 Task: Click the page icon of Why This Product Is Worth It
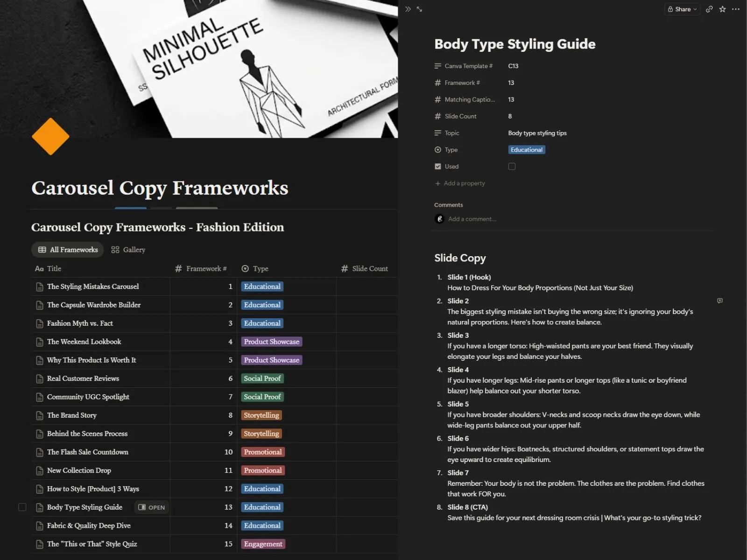(x=40, y=360)
